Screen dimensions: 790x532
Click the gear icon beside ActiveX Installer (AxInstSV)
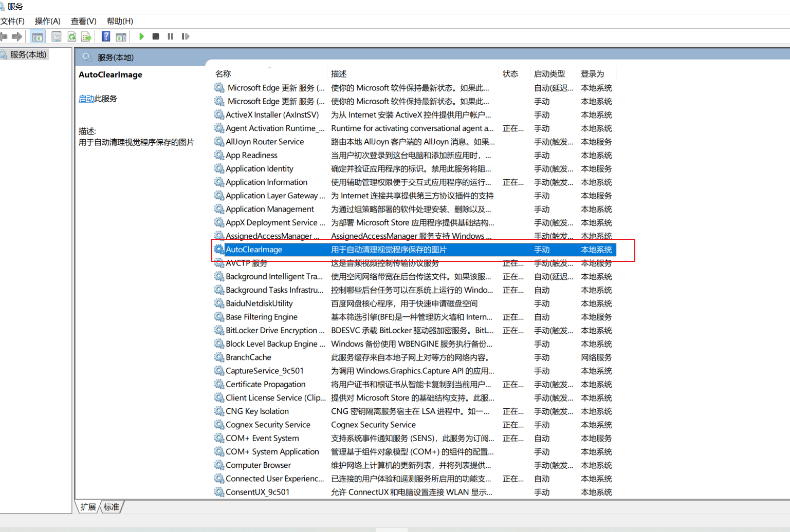219,115
